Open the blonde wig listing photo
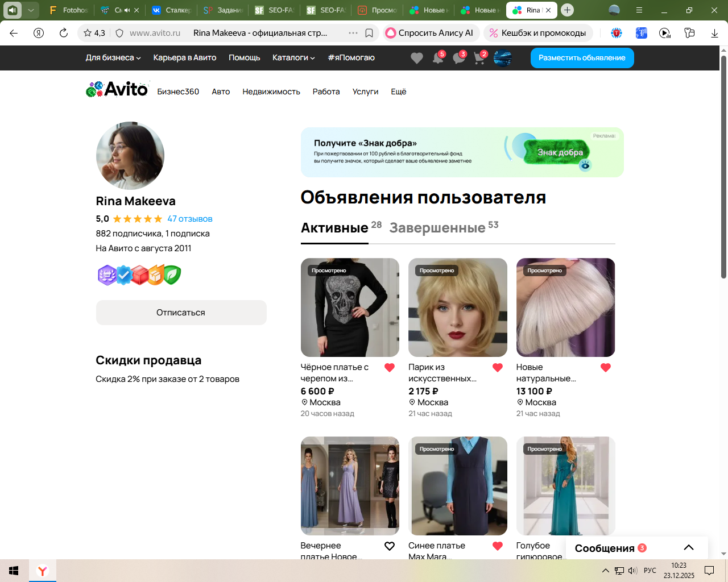Screen dimensions: 728x582 (458, 307)
